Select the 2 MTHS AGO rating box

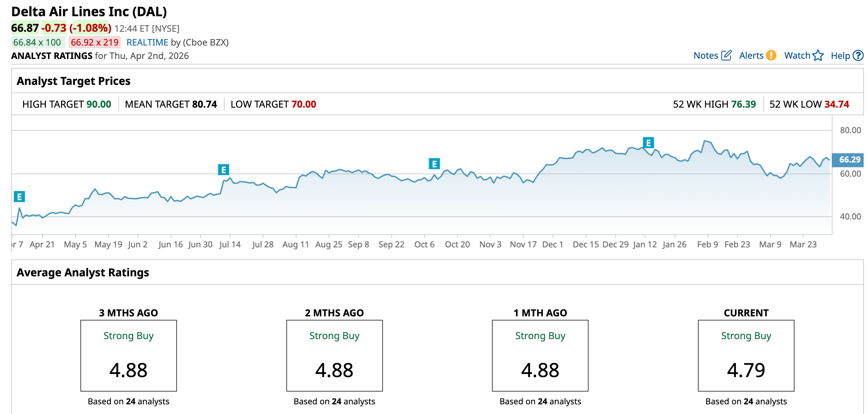coord(334,355)
